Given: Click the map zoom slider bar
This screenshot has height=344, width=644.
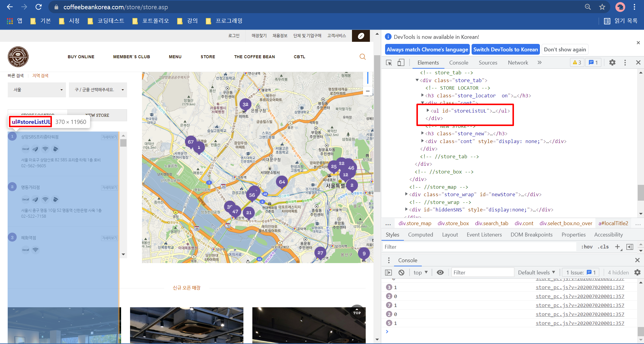Looking at the screenshot, I should pyautogui.click(x=368, y=78).
